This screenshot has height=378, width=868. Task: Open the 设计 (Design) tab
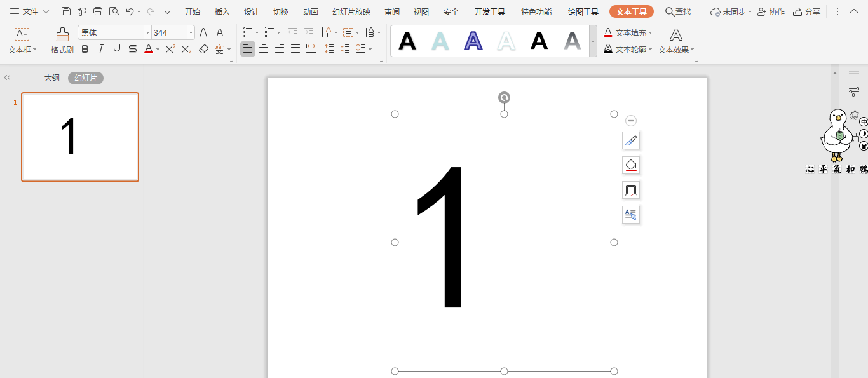(x=252, y=11)
